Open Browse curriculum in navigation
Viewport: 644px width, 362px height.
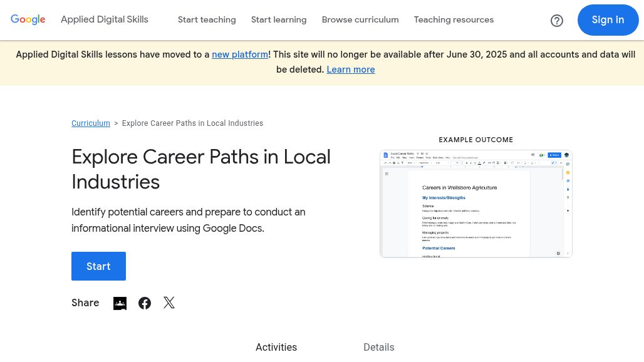(x=360, y=19)
